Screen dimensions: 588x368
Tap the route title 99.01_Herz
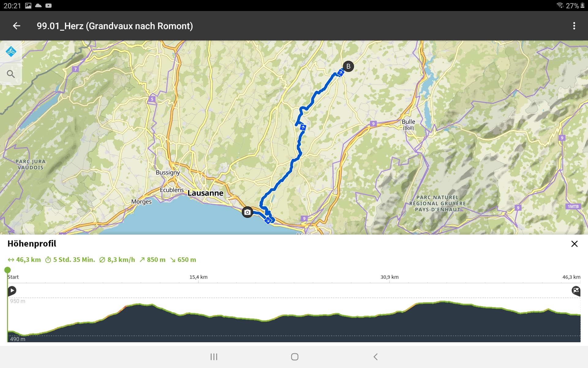(x=115, y=26)
